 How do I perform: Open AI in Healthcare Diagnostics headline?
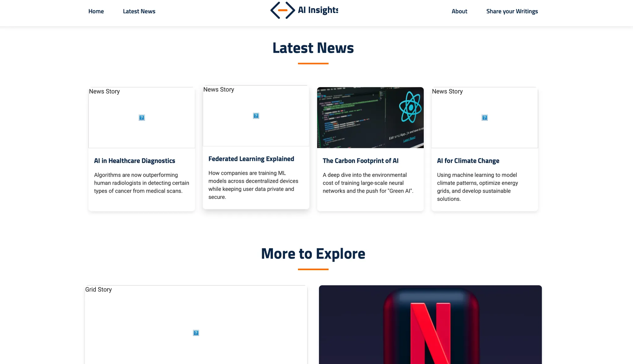(x=134, y=161)
